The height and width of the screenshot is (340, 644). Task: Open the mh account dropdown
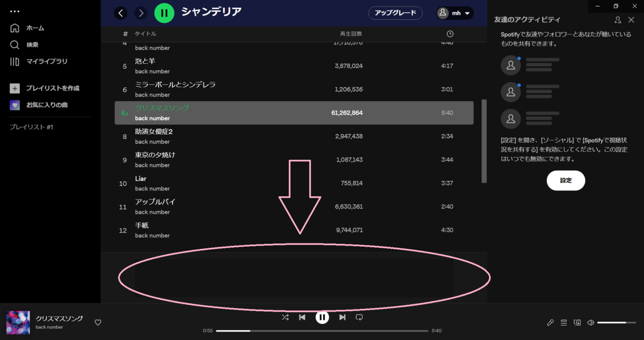[x=455, y=13]
